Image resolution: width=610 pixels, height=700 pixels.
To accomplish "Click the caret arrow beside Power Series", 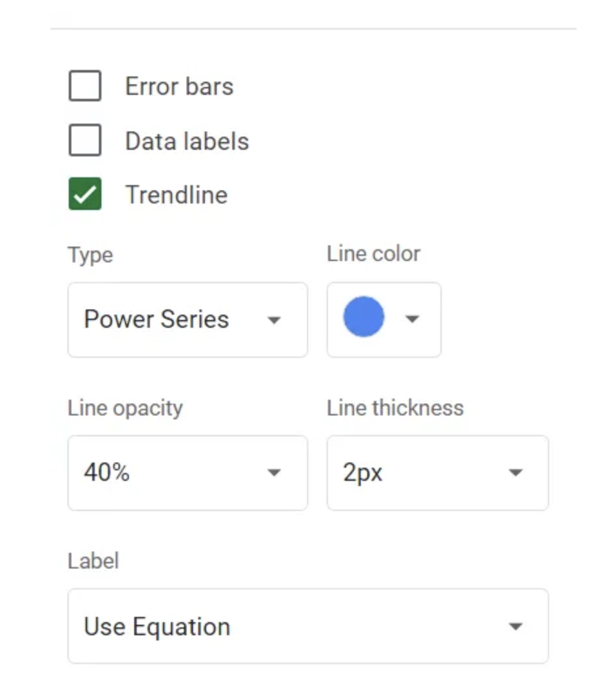I will click(x=274, y=320).
